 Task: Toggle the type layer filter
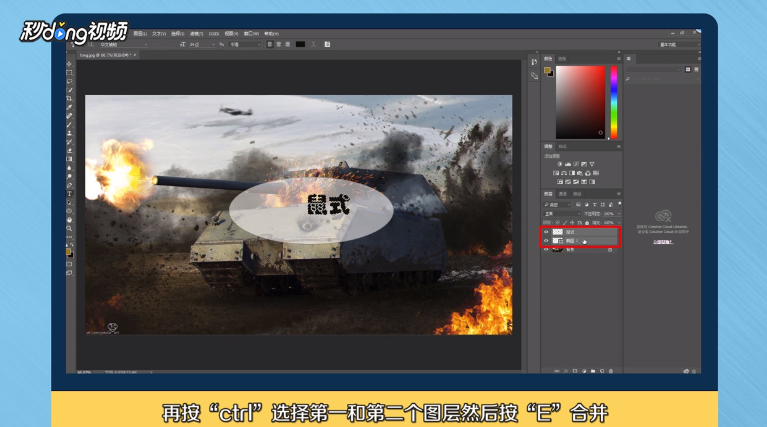594,204
